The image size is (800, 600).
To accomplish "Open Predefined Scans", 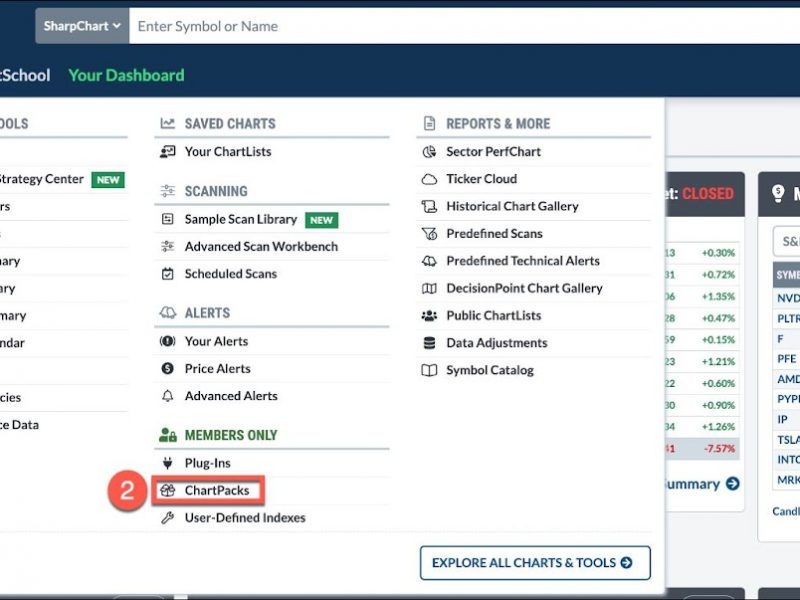I will pos(494,234).
